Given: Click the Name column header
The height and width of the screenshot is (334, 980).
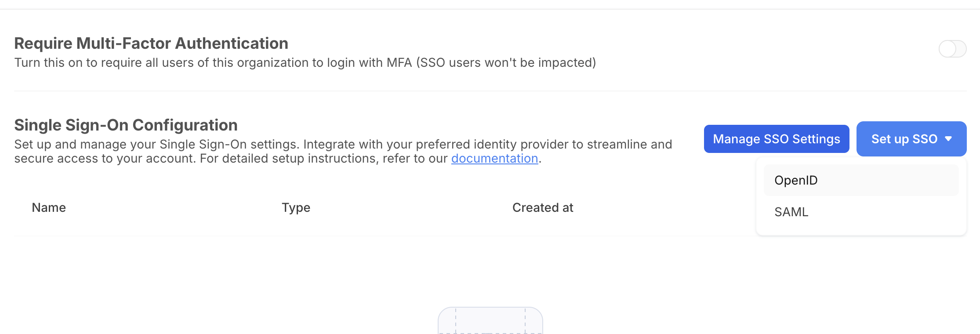Looking at the screenshot, I should [49, 207].
